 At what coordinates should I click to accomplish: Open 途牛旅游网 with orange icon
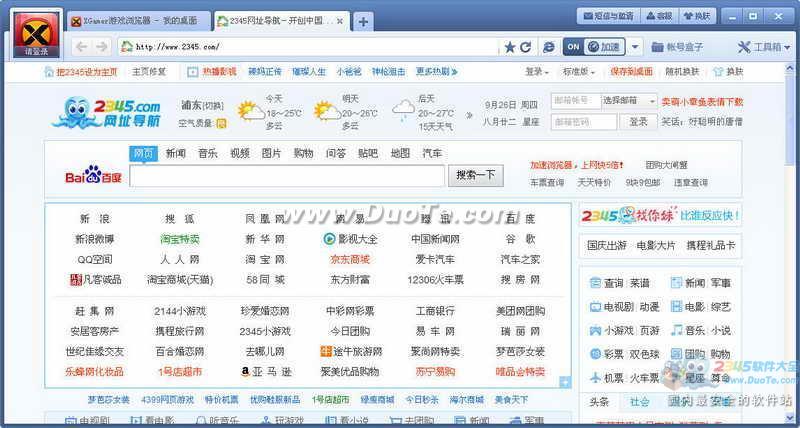click(x=351, y=351)
